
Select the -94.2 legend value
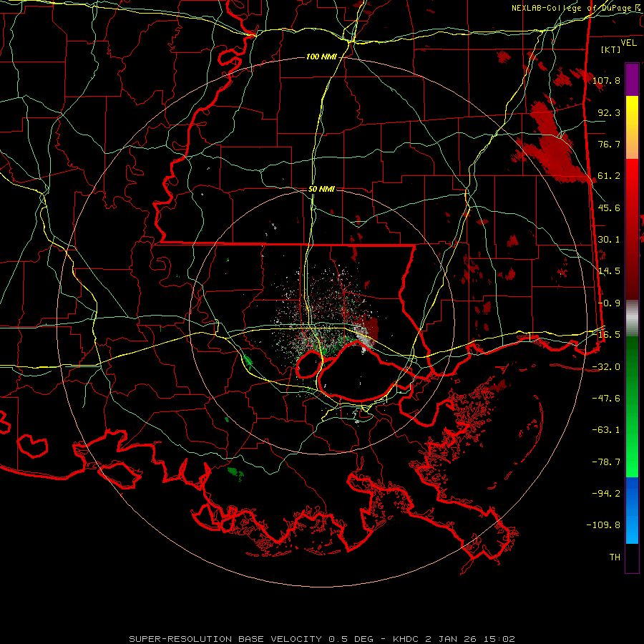pos(606,494)
